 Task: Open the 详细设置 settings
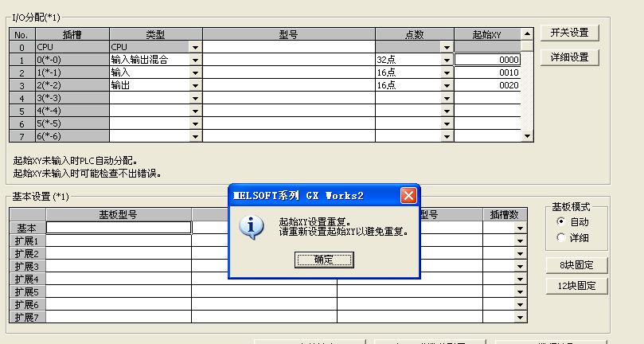point(569,57)
